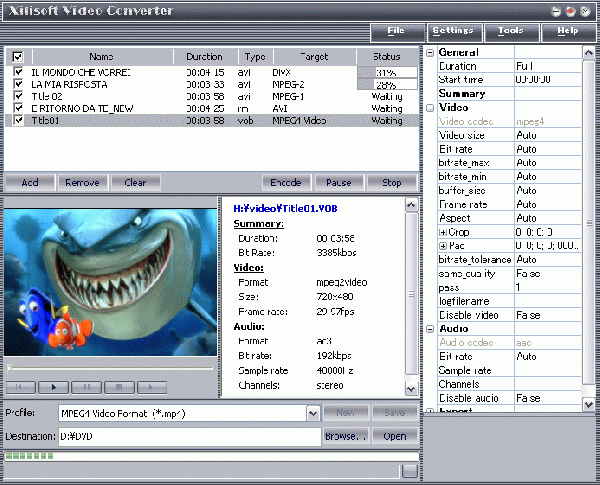Click the skip-forward playback icon
This screenshot has height=485, width=600.
click(151, 386)
